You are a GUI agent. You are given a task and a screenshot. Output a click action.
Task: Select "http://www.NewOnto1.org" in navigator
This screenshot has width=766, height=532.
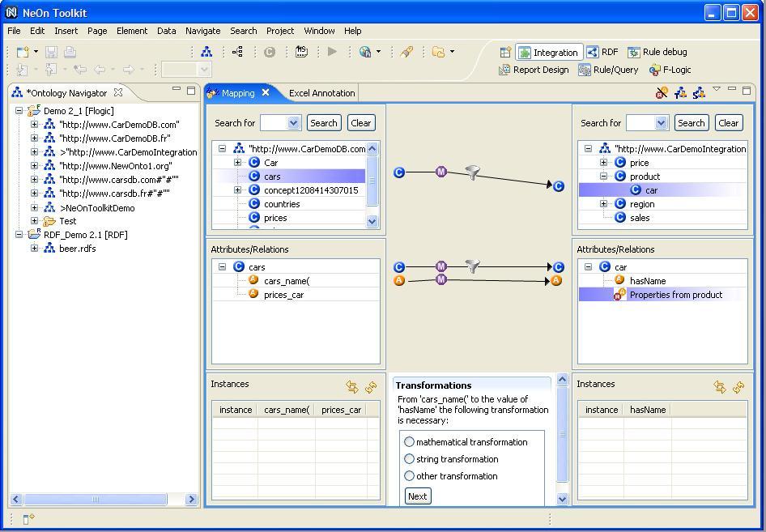click(x=115, y=166)
